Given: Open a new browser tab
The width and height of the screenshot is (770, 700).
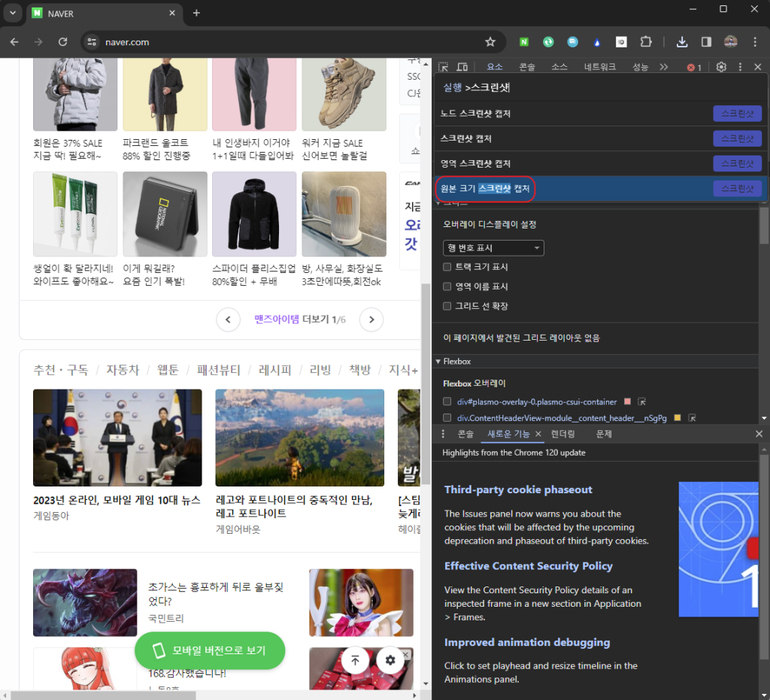Looking at the screenshot, I should [x=196, y=14].
